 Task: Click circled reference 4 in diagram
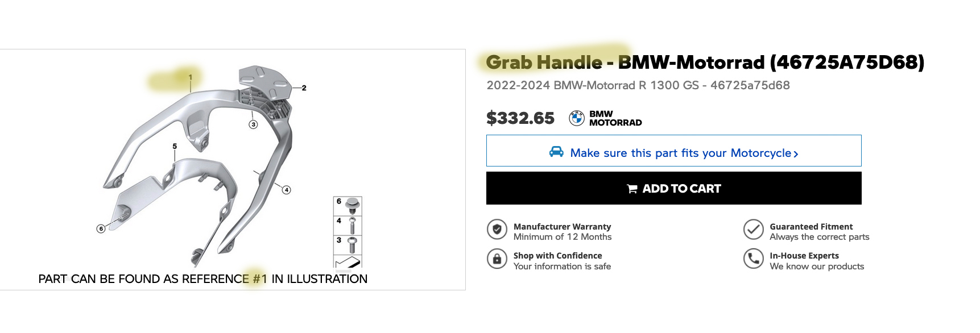point(287,190)
